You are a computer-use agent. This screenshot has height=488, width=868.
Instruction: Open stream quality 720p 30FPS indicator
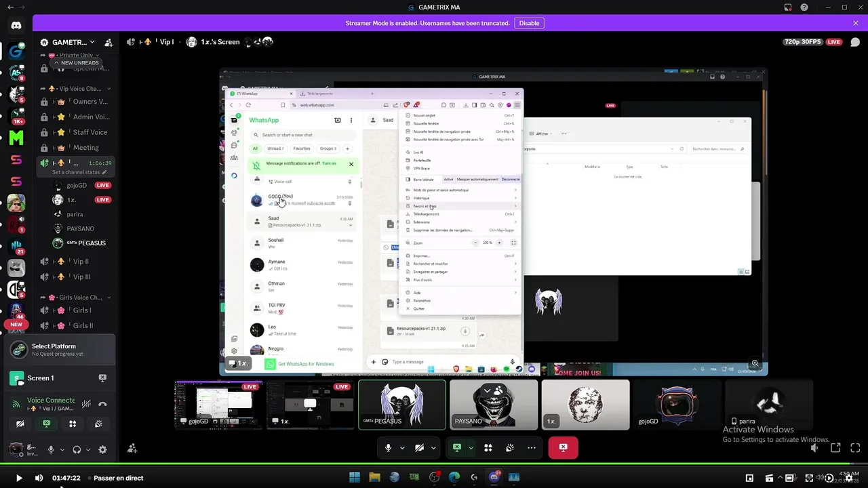tap(803, 42)
